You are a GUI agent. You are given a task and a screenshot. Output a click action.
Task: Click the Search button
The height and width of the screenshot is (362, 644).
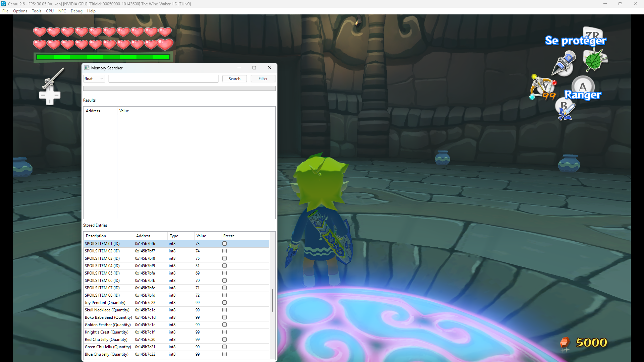(234, 79)
